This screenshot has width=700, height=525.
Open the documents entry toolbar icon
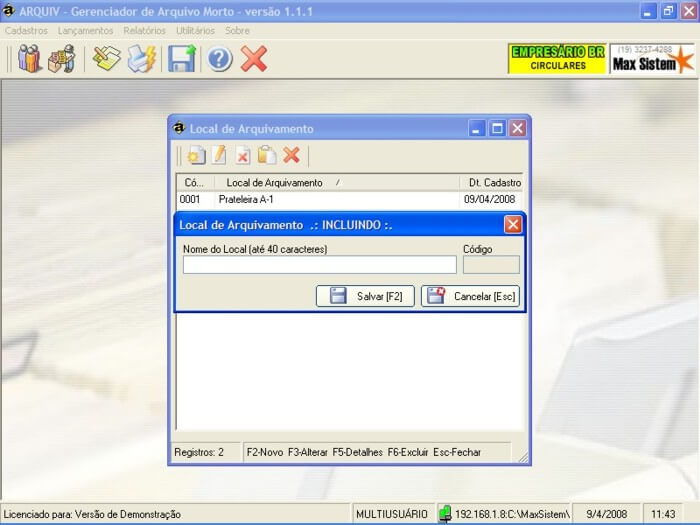(106, 58)
